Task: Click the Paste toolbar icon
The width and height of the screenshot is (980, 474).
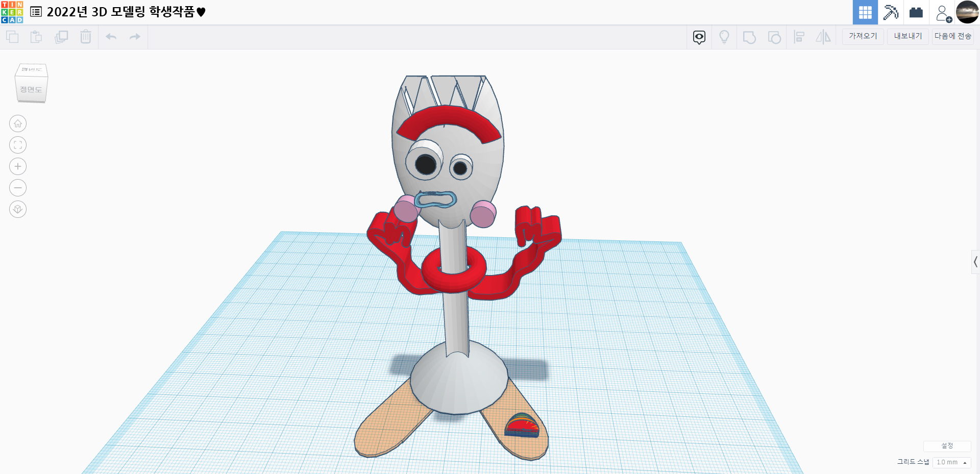Action: tap(36, 37)
